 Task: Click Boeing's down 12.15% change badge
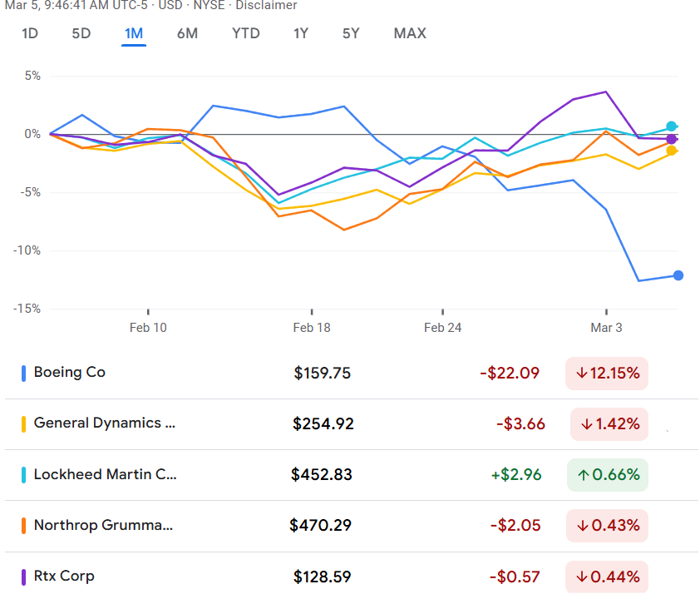click(x=606, y=374)
